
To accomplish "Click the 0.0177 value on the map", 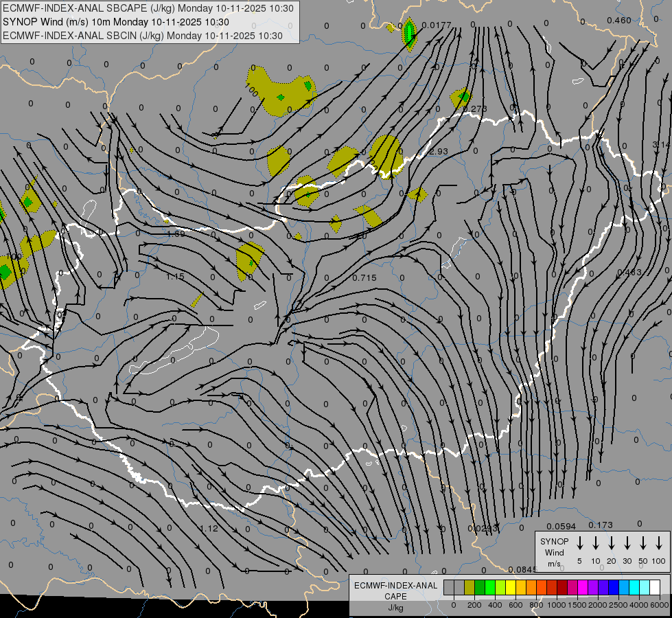I will click(437, 25).
